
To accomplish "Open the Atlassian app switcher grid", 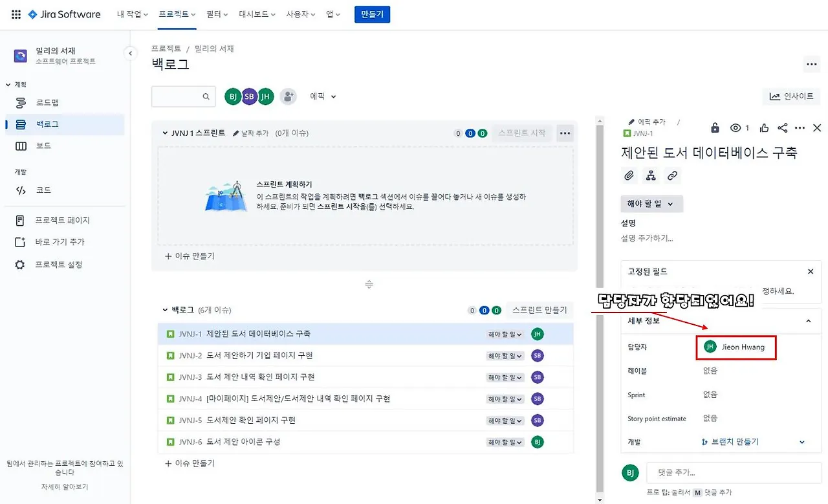I will [x=16, y=14].
